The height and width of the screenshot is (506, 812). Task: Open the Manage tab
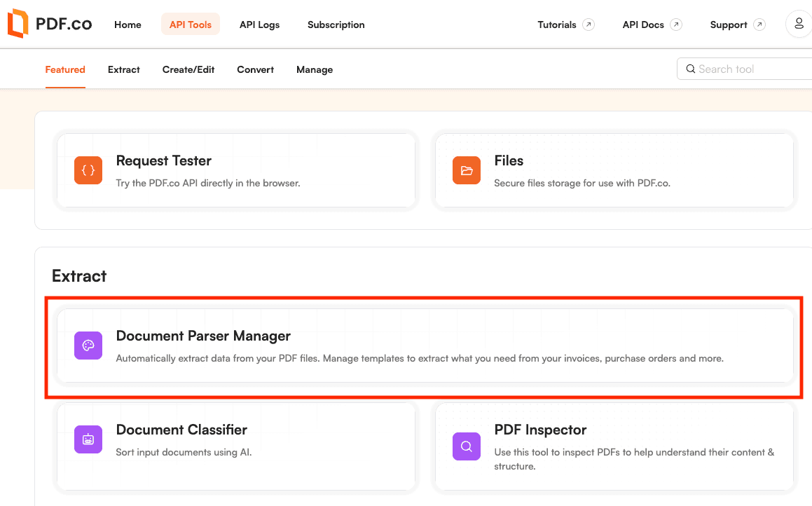pos(315,69)
